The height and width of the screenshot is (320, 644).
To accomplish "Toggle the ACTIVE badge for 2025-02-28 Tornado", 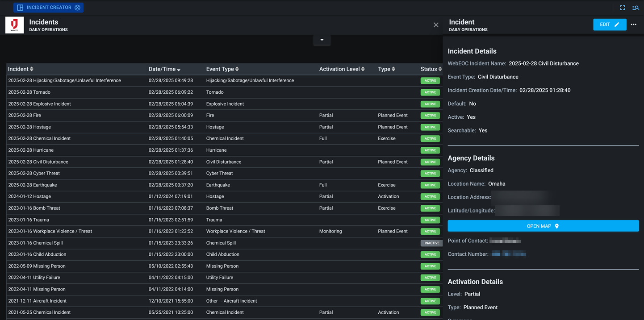I will (430, 92).
